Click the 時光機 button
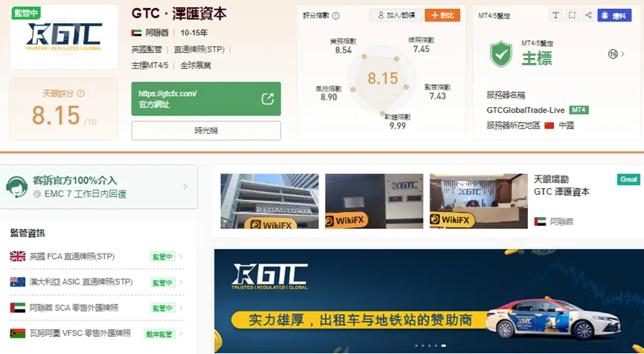Screen dimensions: 644x354 click(206, 130)
